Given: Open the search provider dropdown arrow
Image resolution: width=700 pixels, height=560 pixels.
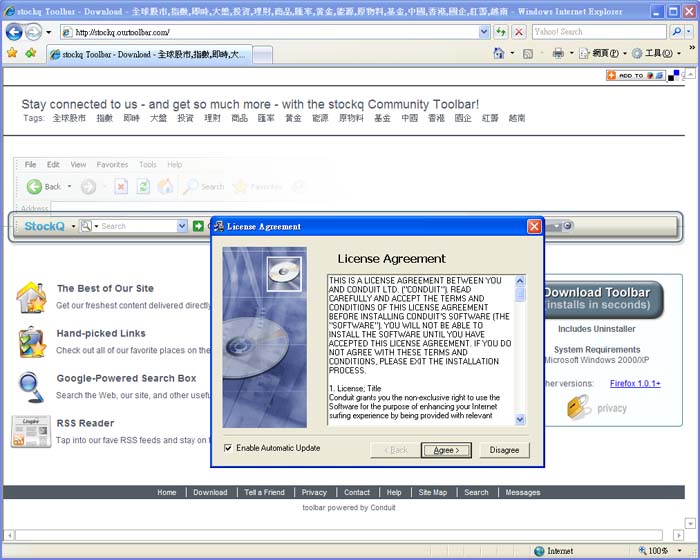Looking at the screenshot, I should [689, 32].
